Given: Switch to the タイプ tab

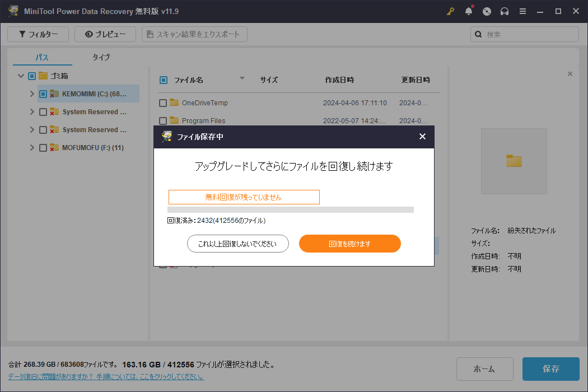Looking at the screenshot, I should 101,57.
